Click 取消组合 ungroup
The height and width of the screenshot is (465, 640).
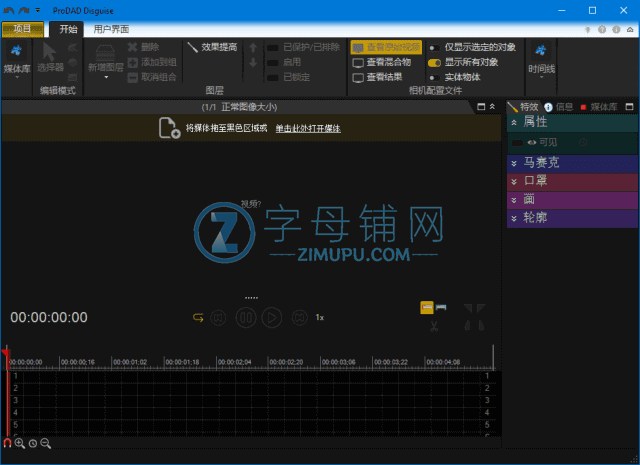tap(152, 77)
